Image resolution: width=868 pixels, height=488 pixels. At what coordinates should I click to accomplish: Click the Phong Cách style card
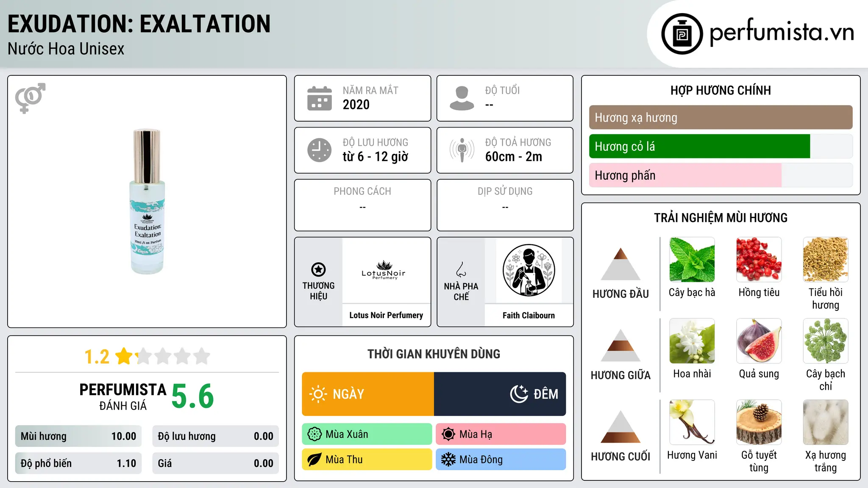click(362, 205)
